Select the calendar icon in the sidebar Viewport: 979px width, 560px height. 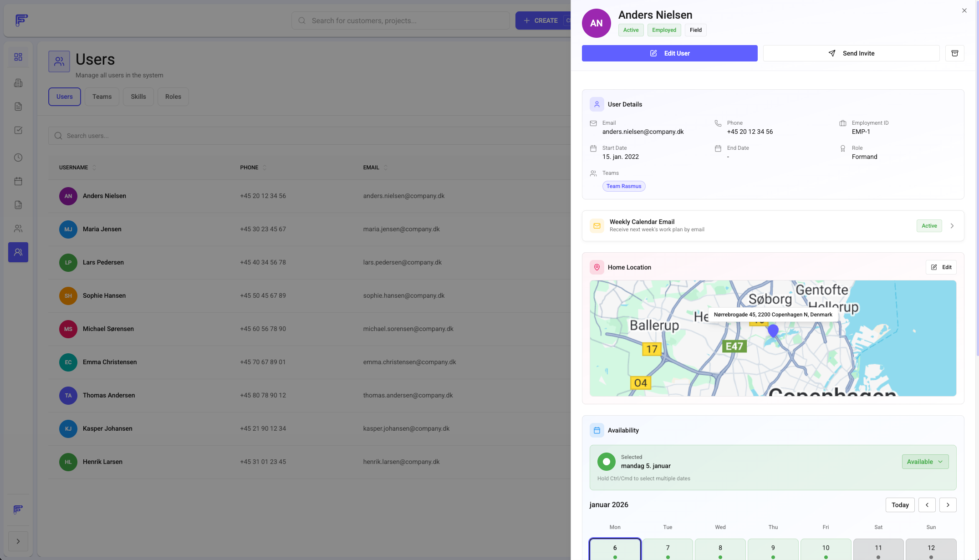[18, 181]
